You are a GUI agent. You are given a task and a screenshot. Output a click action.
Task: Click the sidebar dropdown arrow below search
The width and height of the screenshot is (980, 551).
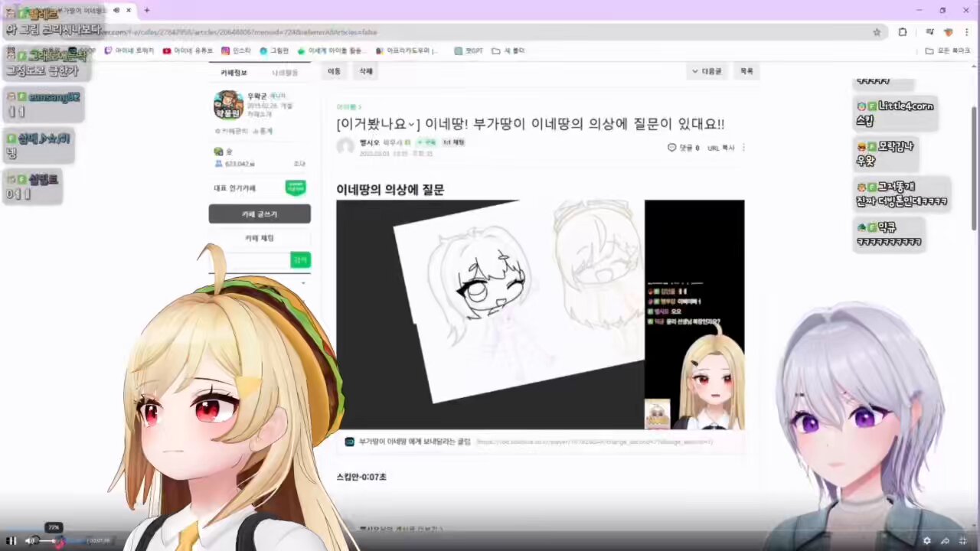tap(304, 284)
